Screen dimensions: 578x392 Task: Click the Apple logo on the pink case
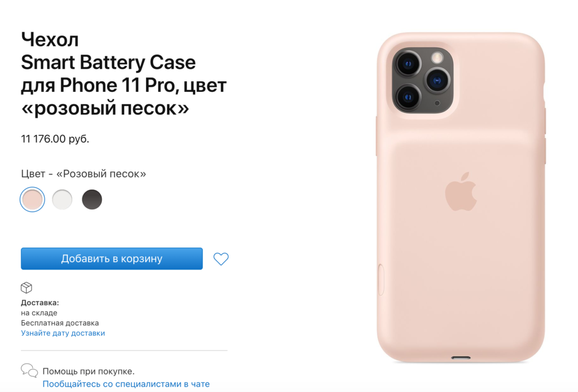pos(461,192)
